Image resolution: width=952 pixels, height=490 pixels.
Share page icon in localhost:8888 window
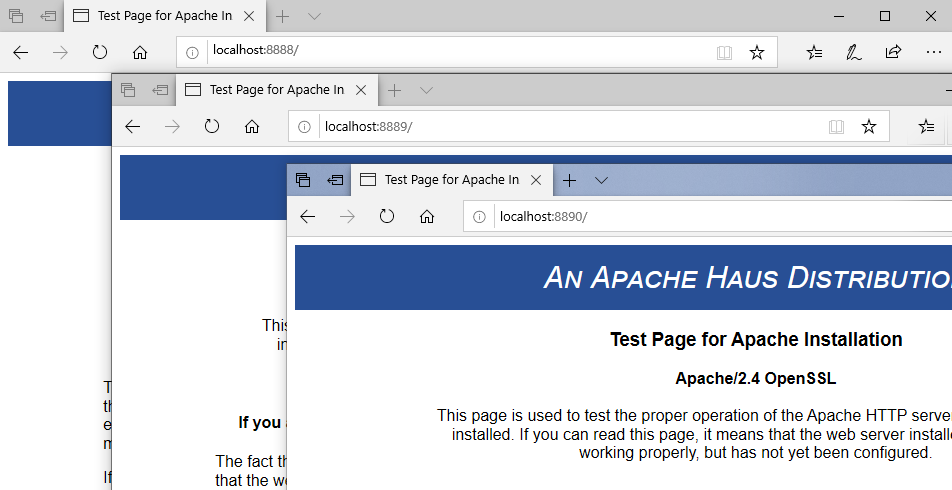pyautogui.click(x=893, y=52)
